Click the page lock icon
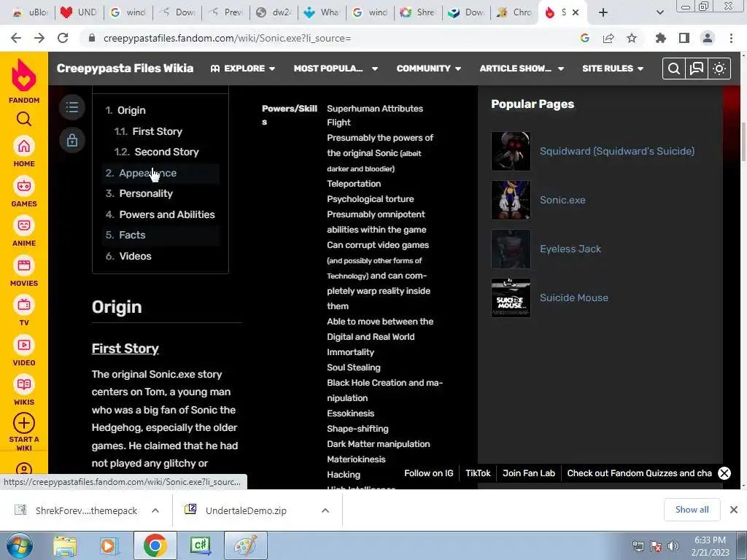747x560 pixels. (72, 140)
